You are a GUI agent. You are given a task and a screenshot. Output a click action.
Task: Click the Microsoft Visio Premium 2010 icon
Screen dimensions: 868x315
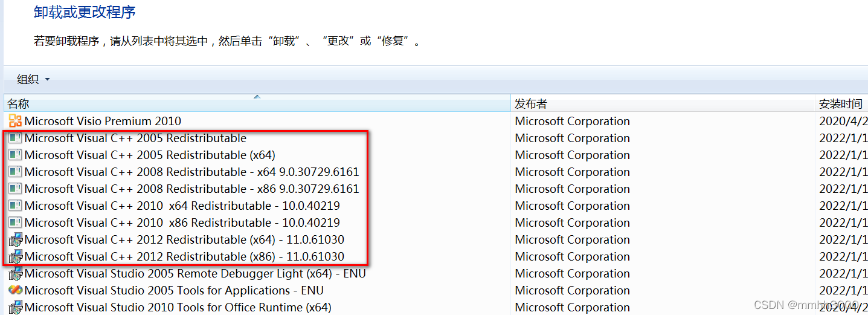pyautogui.click(x=15, y=121)
